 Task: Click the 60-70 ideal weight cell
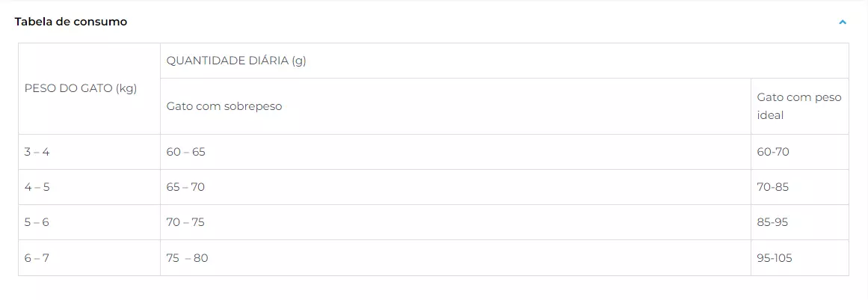[800, 152]
